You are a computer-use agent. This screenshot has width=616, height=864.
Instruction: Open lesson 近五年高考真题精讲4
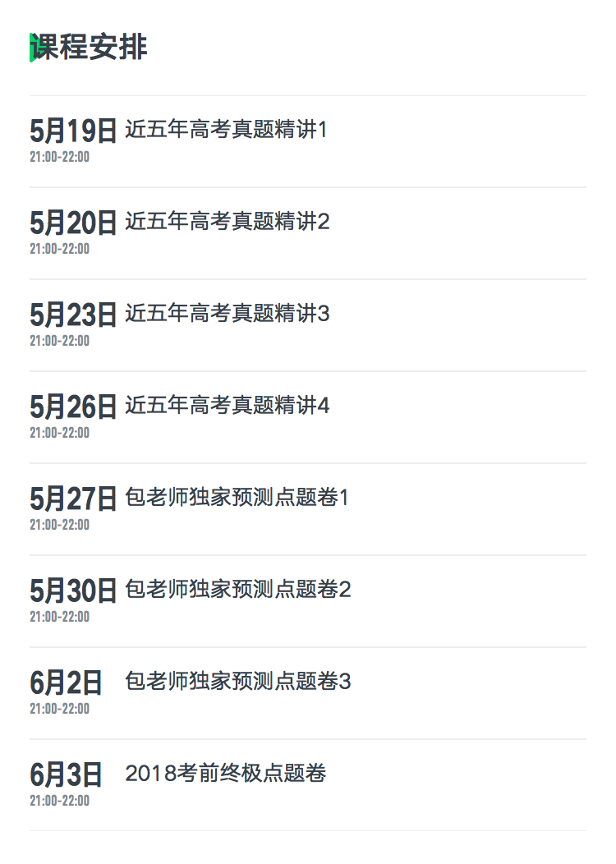[x=228, y=406]
